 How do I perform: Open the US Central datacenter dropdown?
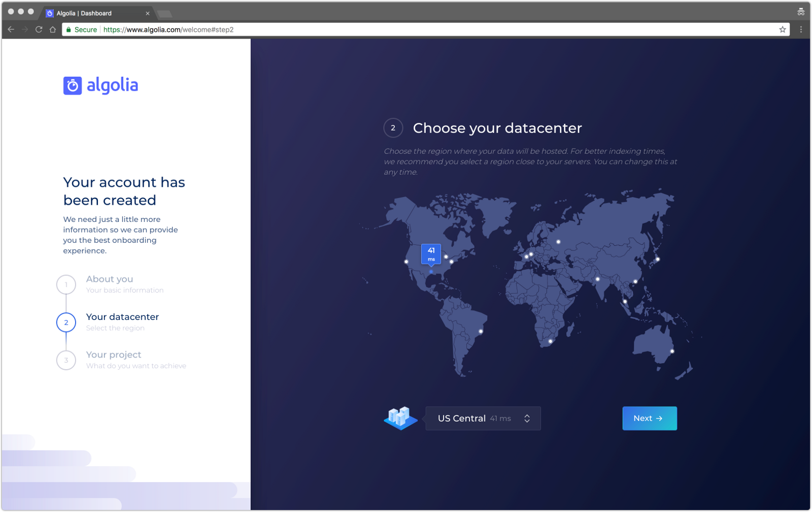coord(483,419)
